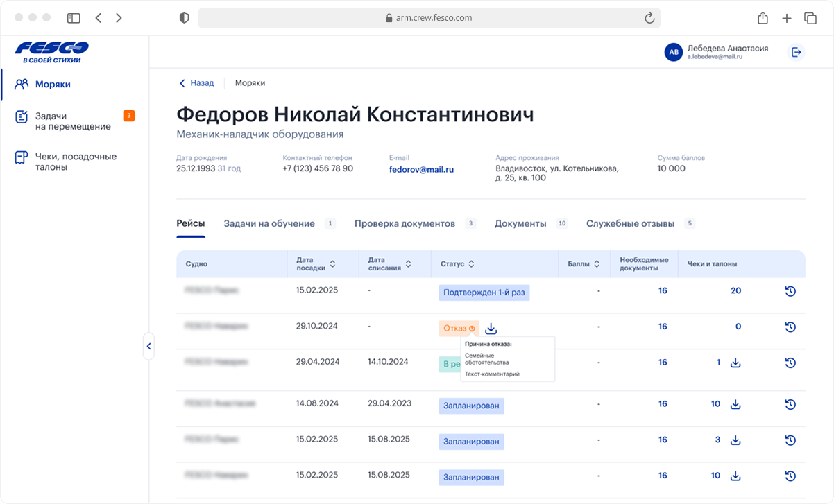Image resolution: width=834 pixels, height=504 pixels.
Task: Download the refusal document next to Отказ status
Action: [x=491, y=328]
